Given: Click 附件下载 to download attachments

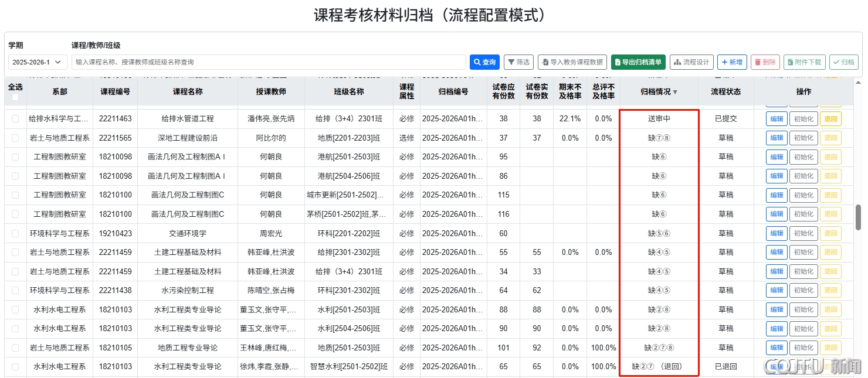Looking at the screenshot, I should point(804,62).
